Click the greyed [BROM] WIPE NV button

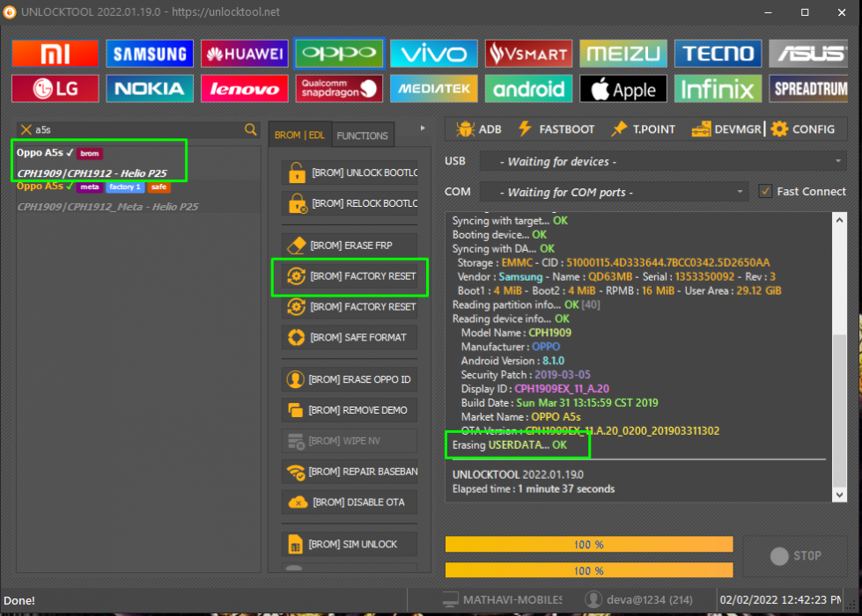350,441
